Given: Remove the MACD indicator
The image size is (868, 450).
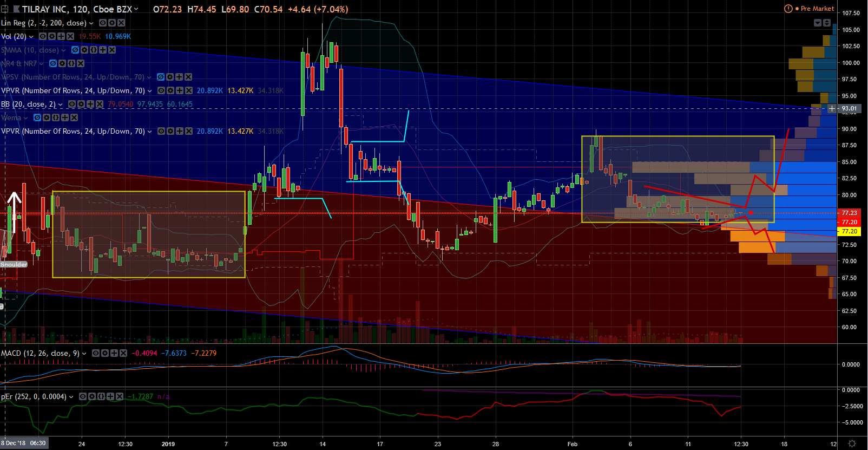Looking at the screenshot, I should tap(123, 353).
